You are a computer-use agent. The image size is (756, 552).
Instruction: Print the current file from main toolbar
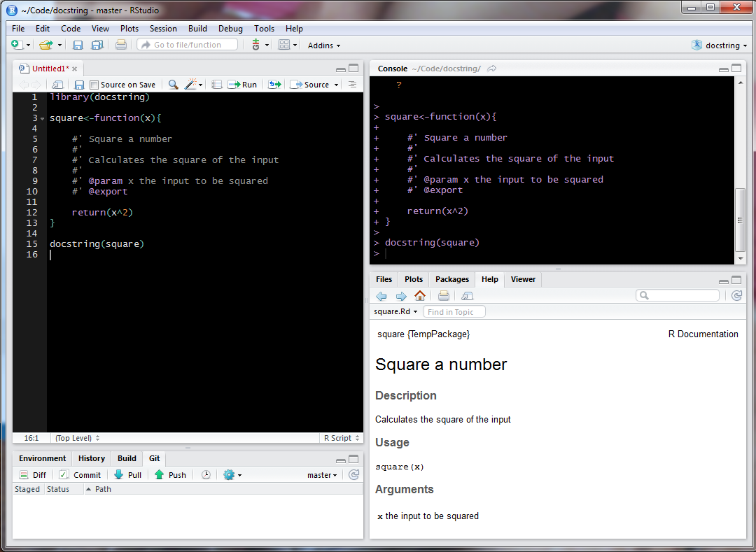click(x=121, y=45)
